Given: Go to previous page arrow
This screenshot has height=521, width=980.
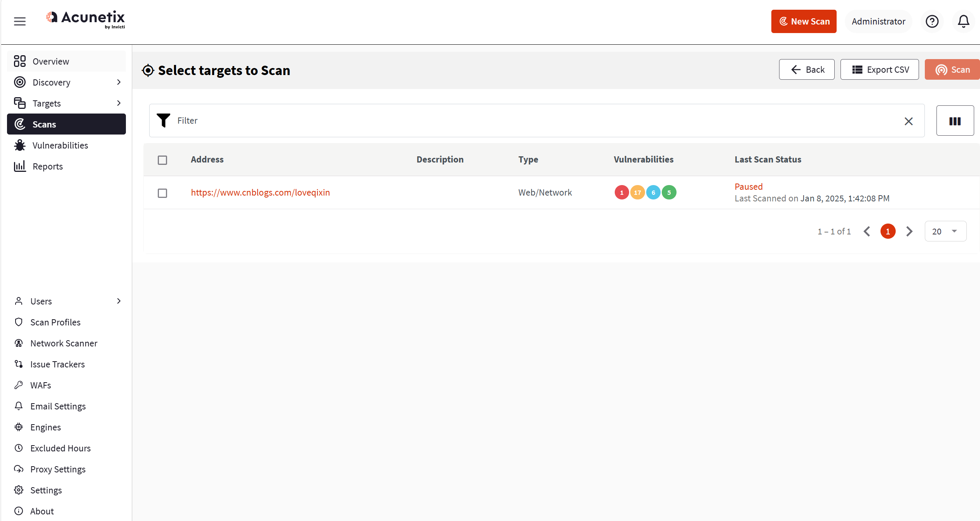Looking at the screenshot, I should (x=867, y=232).
